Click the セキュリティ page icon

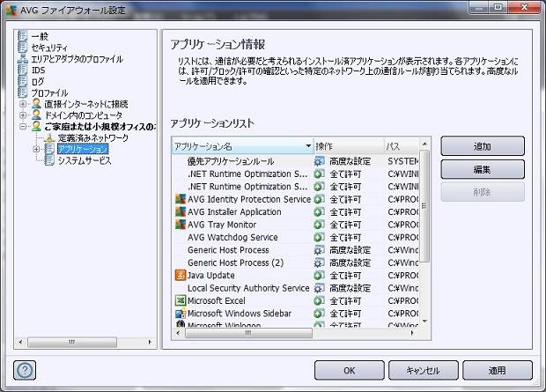click(x=23, y=47)
